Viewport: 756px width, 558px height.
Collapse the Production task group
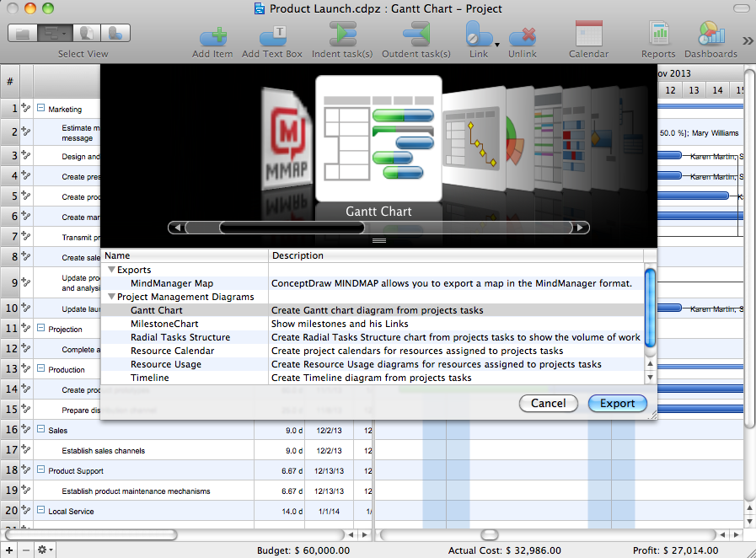click(x=41, y=368)
